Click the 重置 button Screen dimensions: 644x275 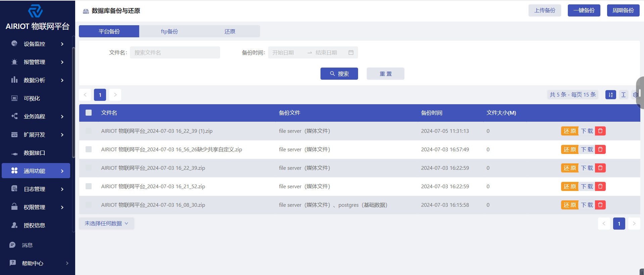pos(386,74)
